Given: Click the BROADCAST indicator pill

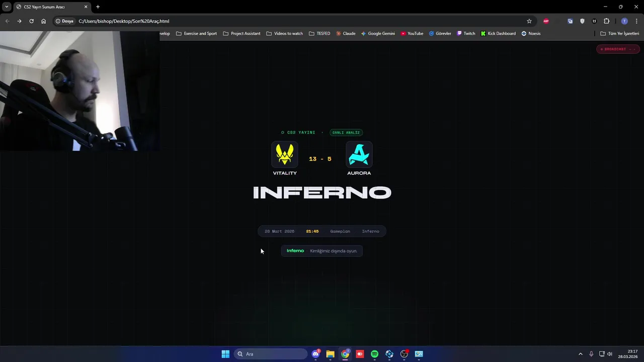Looking at the screenshot, I should tap(618, 49).
